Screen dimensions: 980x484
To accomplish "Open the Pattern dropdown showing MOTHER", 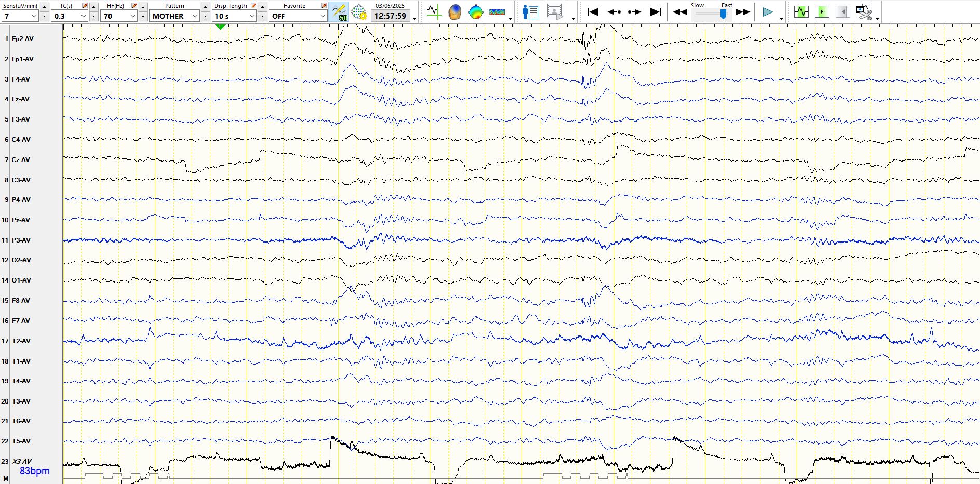I will [x=174, y=16].
